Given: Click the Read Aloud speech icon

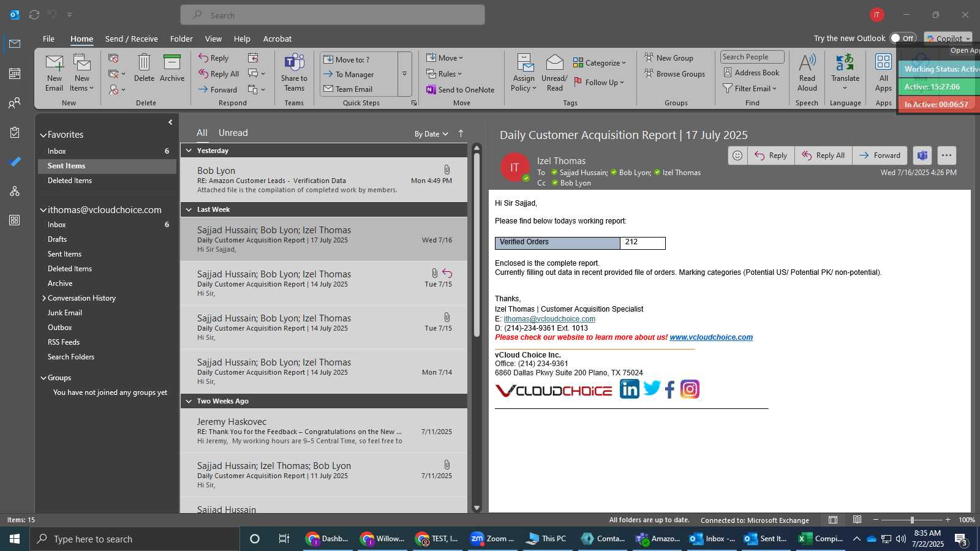Looking at the screenshot, I should click(807, 72).
